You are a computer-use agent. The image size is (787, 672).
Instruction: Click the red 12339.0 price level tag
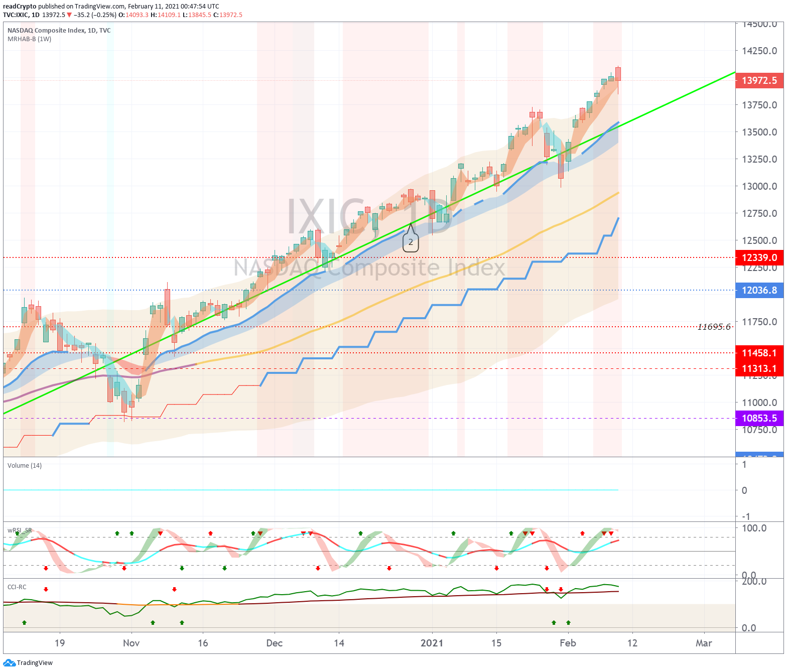click(x=759, y=257)
